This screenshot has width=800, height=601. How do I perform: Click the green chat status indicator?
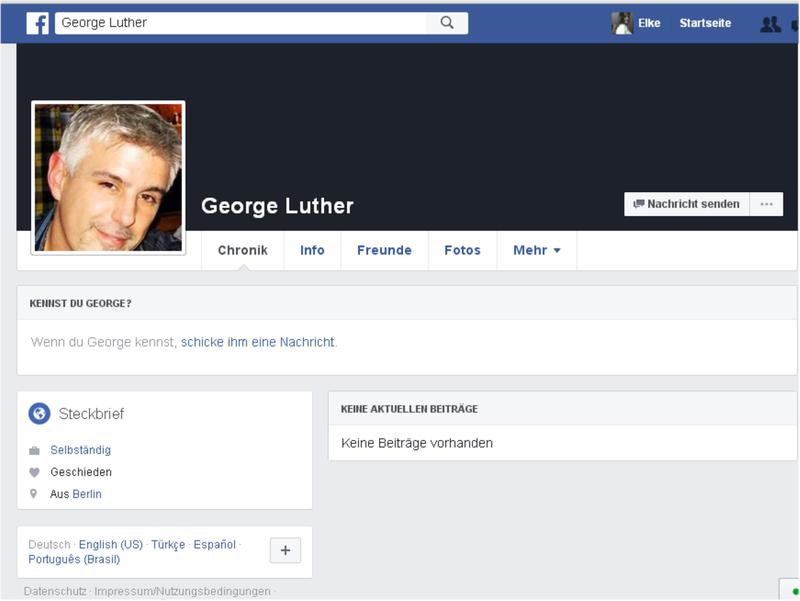coord(794,591)
